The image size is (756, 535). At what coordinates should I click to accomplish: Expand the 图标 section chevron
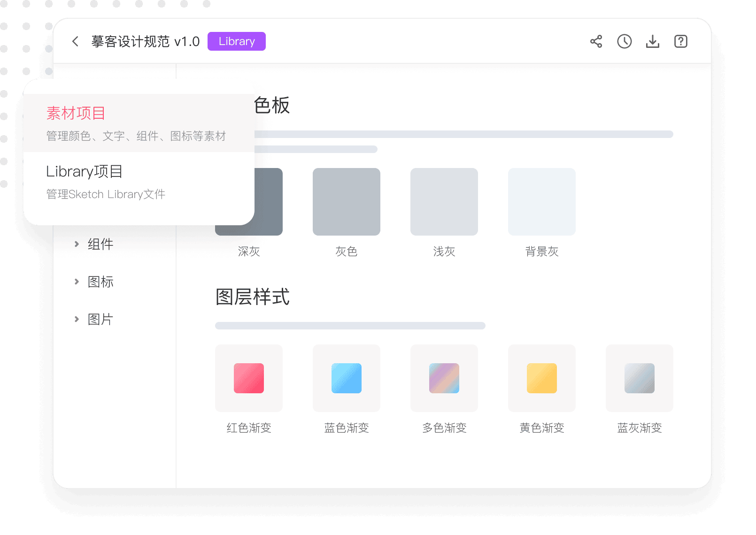(x=77, y=282)
